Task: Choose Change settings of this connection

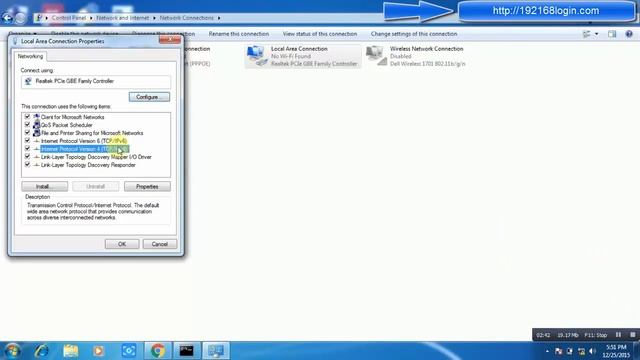Action: (414, 34)
